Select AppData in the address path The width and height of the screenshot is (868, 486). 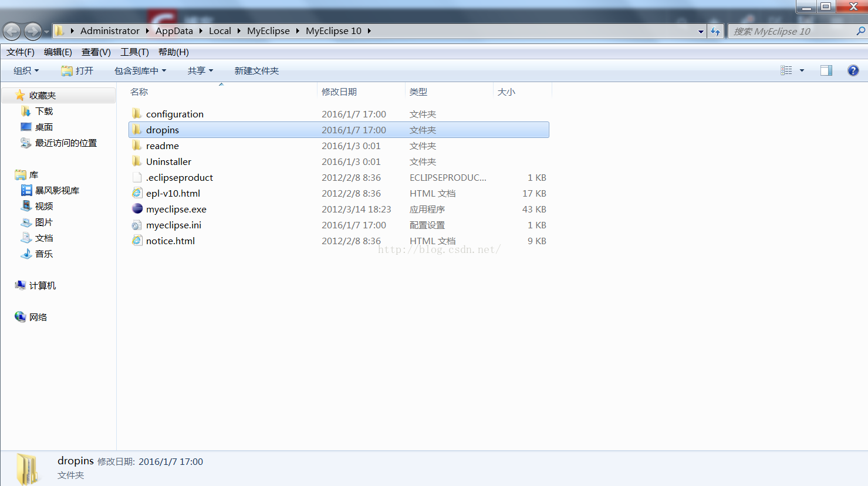(174, 31)
